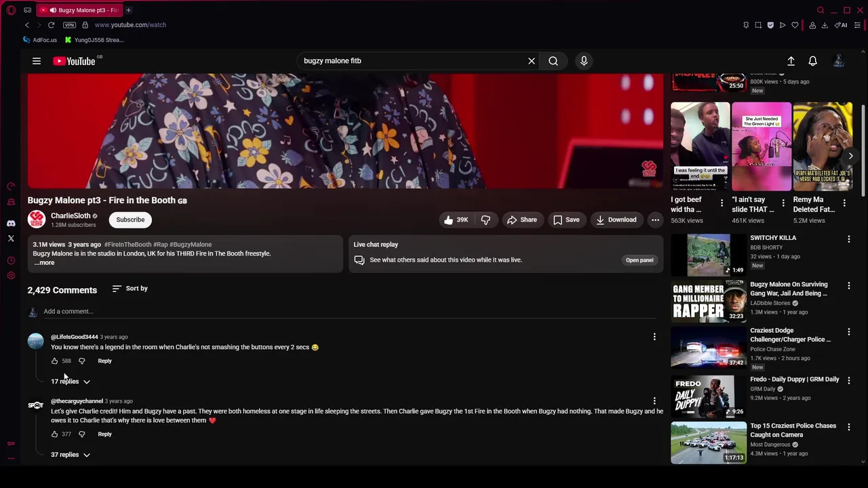Image resolution: width=868 pixels, height=488 pixels.
Task: Open X (Twitter) in the sidebar
Action: [x=11, y=239]
